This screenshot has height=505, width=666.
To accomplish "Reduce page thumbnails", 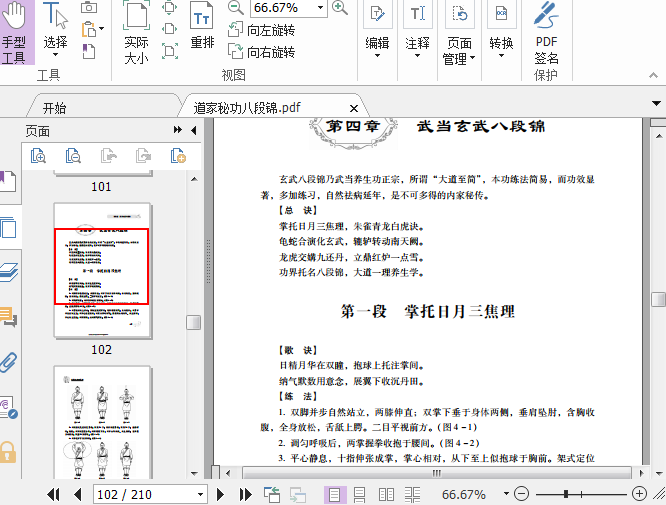I will 73,156.
